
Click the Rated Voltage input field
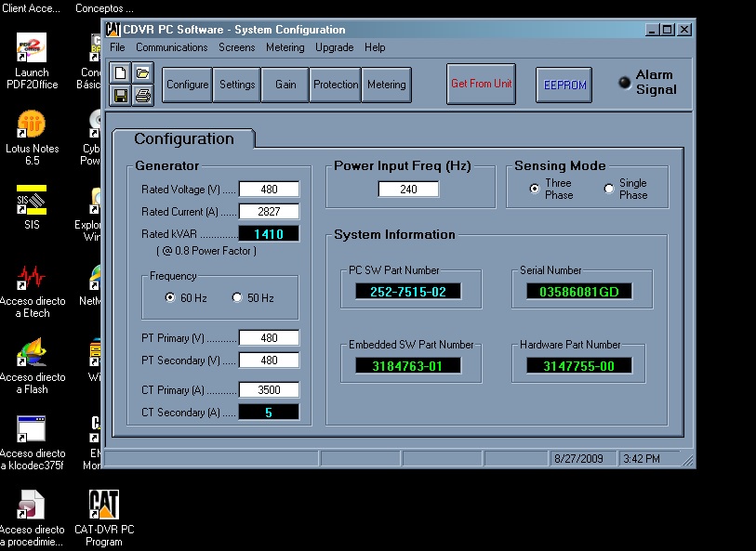tap(270, 190)
